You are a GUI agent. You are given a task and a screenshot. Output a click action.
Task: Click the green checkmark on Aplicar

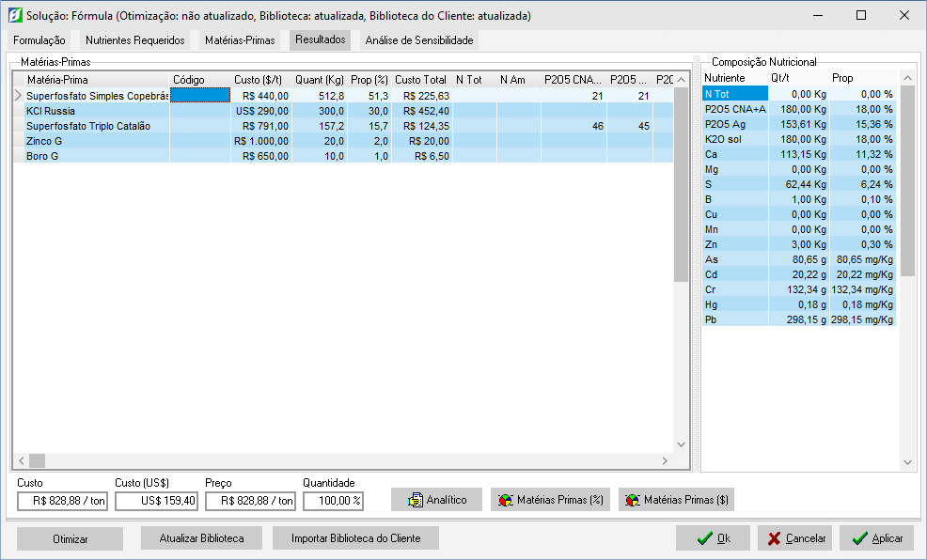pos(860,538)
